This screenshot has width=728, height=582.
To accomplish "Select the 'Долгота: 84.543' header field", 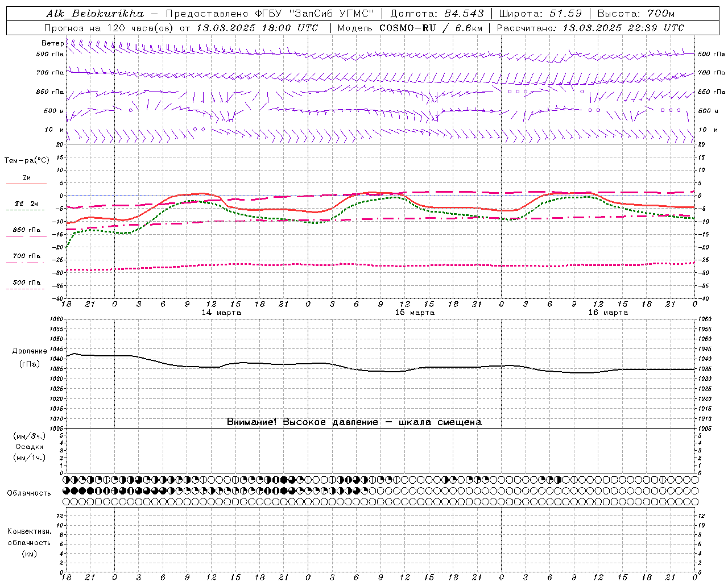I will 438,14.
